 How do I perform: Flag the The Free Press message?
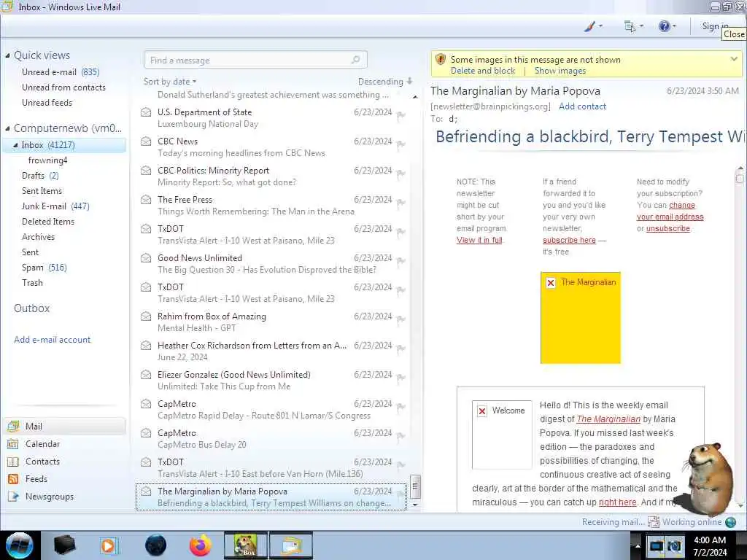[x=400, y=203]
